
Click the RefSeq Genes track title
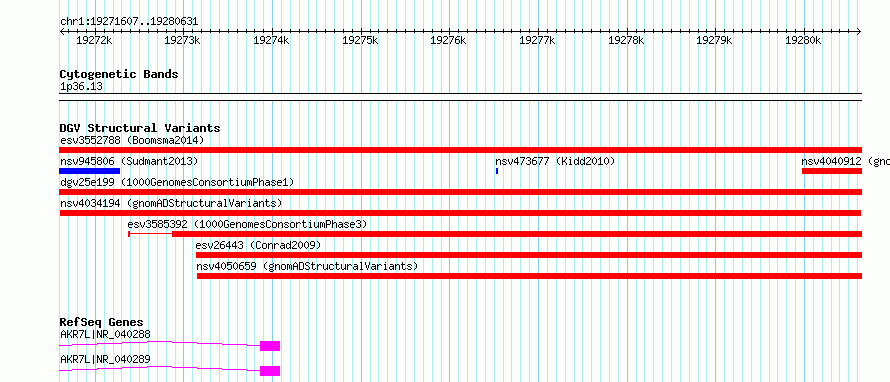[101, 322]
